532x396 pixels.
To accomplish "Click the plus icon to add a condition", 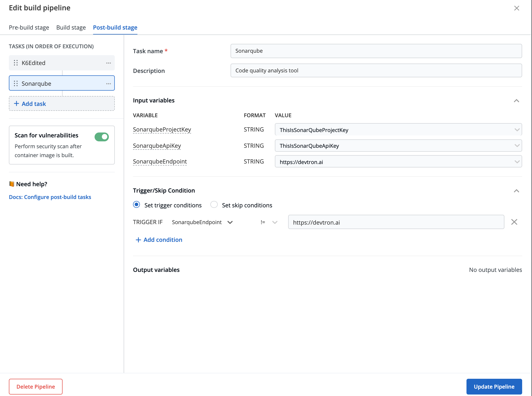I will [x=138, y=240].
